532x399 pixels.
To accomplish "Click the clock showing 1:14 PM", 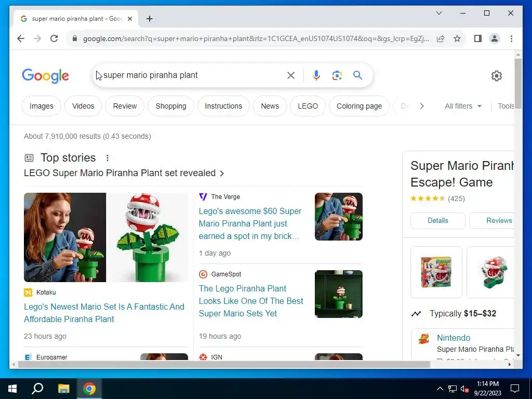I will (487, 384).
